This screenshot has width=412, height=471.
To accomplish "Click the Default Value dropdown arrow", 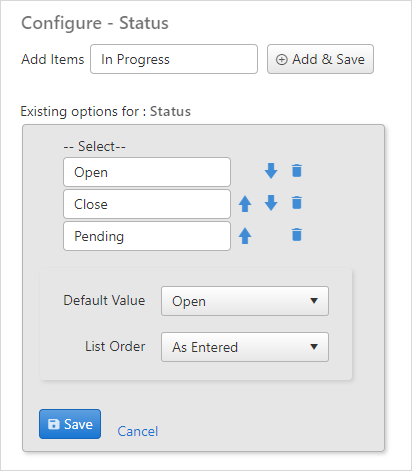I will tap(314, 301).
